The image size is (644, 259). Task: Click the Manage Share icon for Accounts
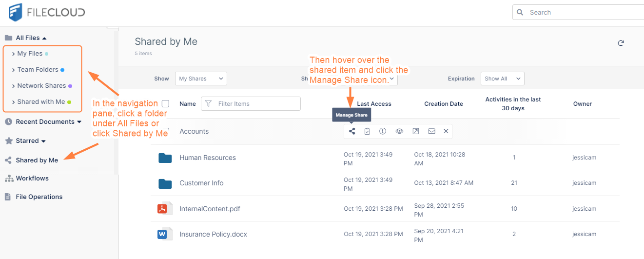point(352,131)
